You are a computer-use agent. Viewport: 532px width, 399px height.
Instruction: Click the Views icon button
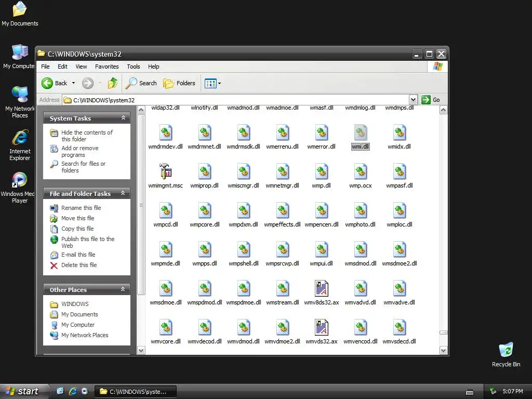coord(210,83)
